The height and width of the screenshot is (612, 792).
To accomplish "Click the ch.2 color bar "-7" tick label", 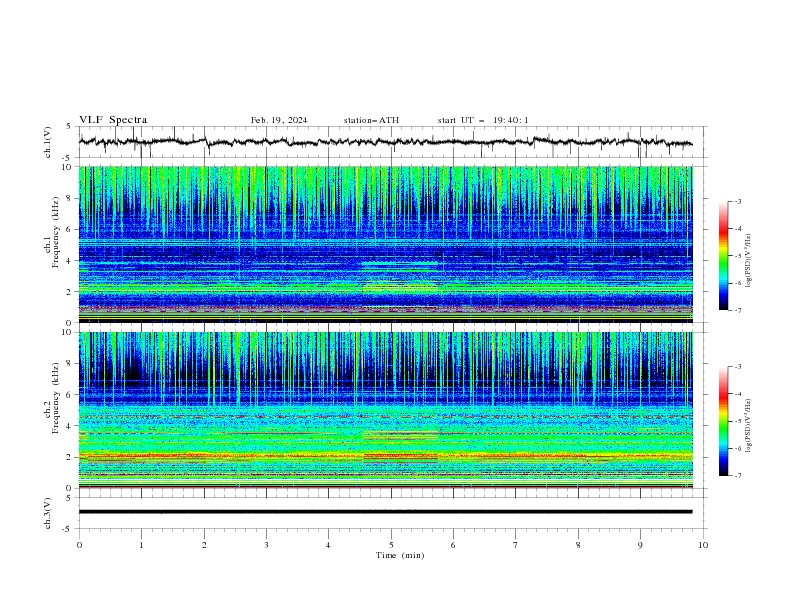I will click(737, 476).
